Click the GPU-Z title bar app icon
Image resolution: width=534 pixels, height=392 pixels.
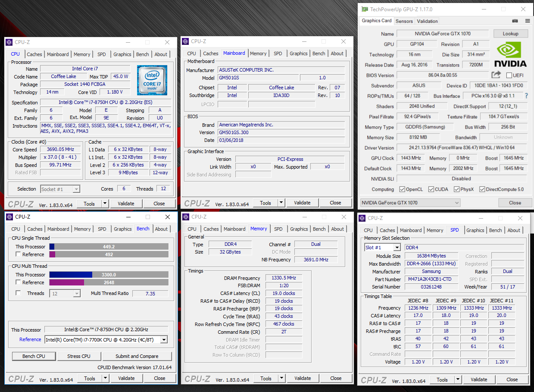365,9
